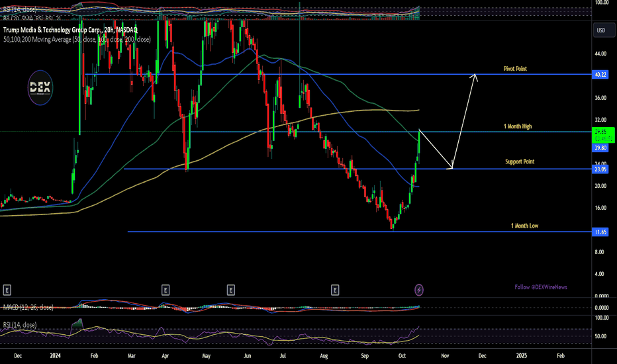
Task: Click the Sep time axis label
Action: point(365,356)
